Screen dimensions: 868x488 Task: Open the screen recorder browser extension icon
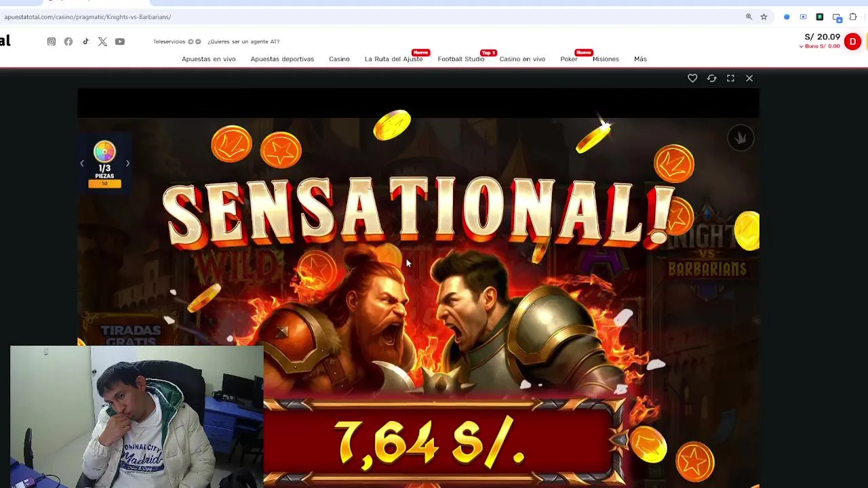(x=803, y=17)
